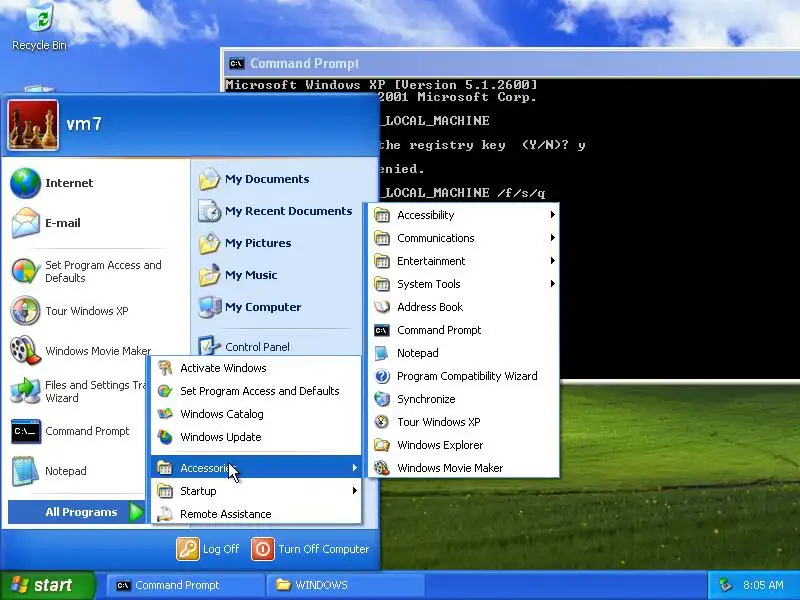Click the Start button
This screenshot has width=800, height=600.
pyautogui.click(x=47, y=585)
